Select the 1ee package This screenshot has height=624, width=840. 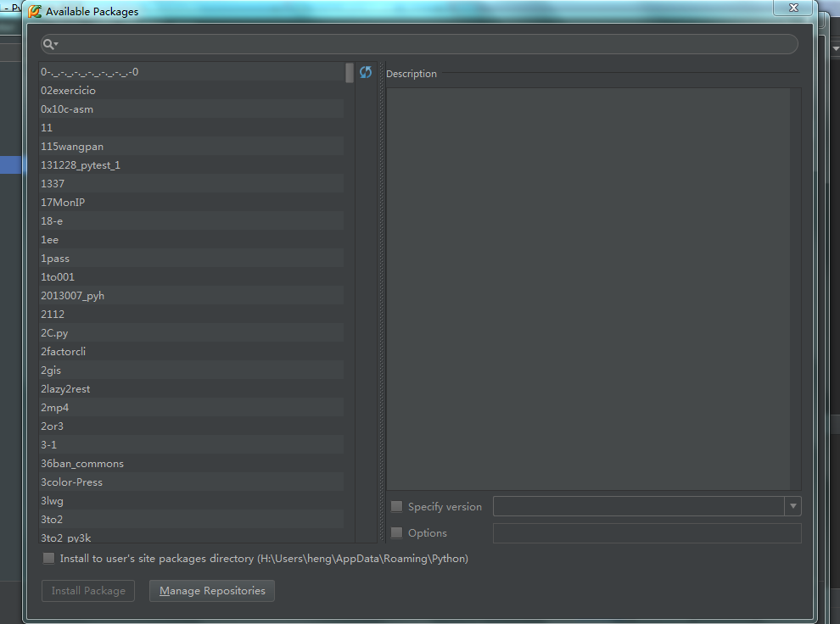tap(191, 240)
